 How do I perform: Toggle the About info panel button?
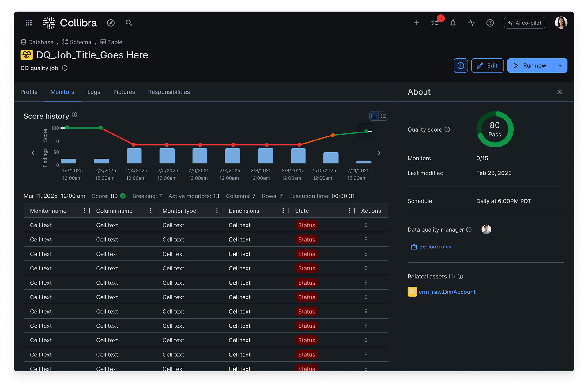[461, 65]
